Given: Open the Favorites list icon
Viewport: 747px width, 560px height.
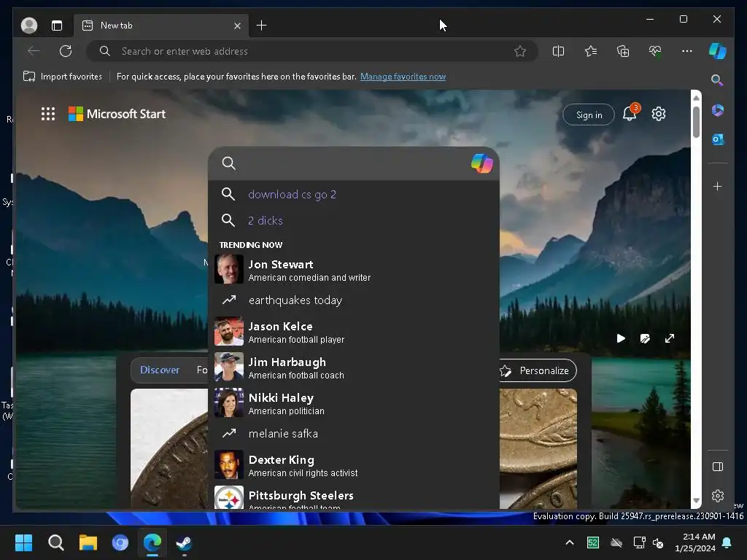Looking at the screenshot, I should click(x=591, y=51).
